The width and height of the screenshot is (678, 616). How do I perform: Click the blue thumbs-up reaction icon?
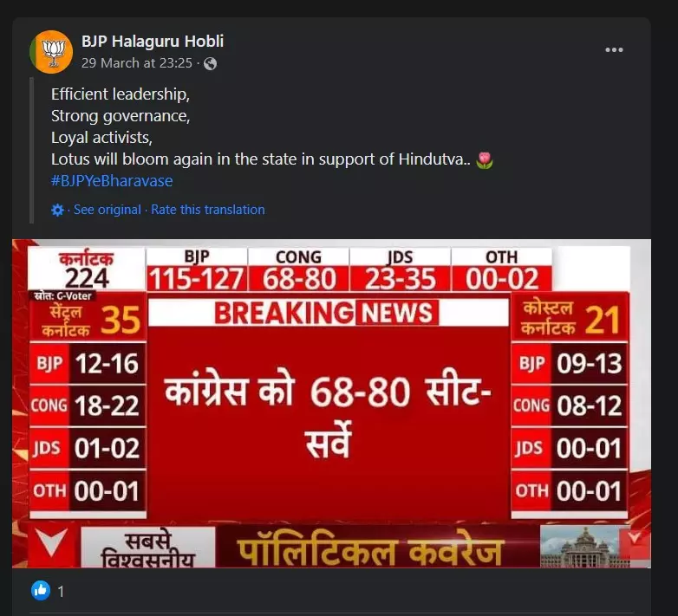click(41, 590)
